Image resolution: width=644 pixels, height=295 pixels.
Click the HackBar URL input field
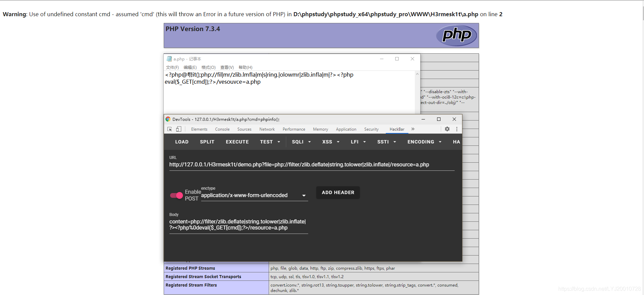312,165
